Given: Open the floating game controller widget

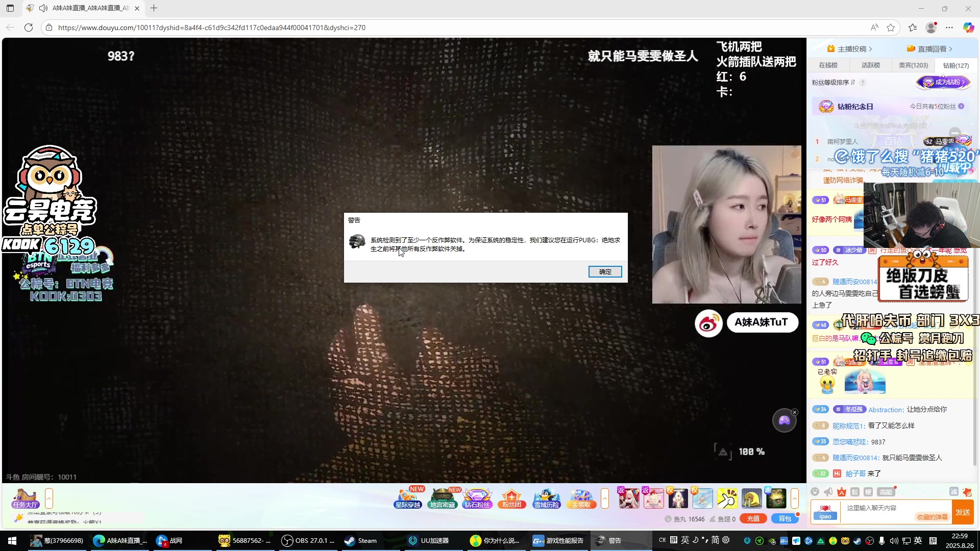Looking at the screenshot, I should point(784,421).
